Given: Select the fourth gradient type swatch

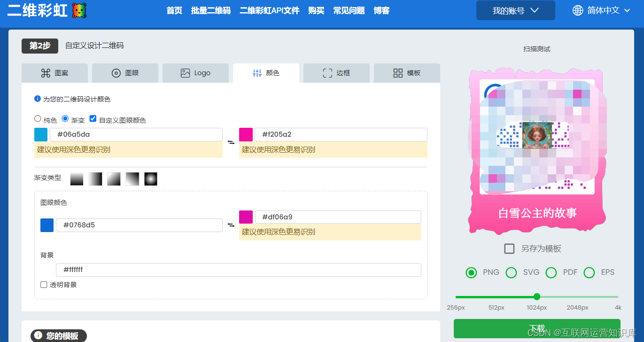Looking at the screenshot, I should coord(132,179).
